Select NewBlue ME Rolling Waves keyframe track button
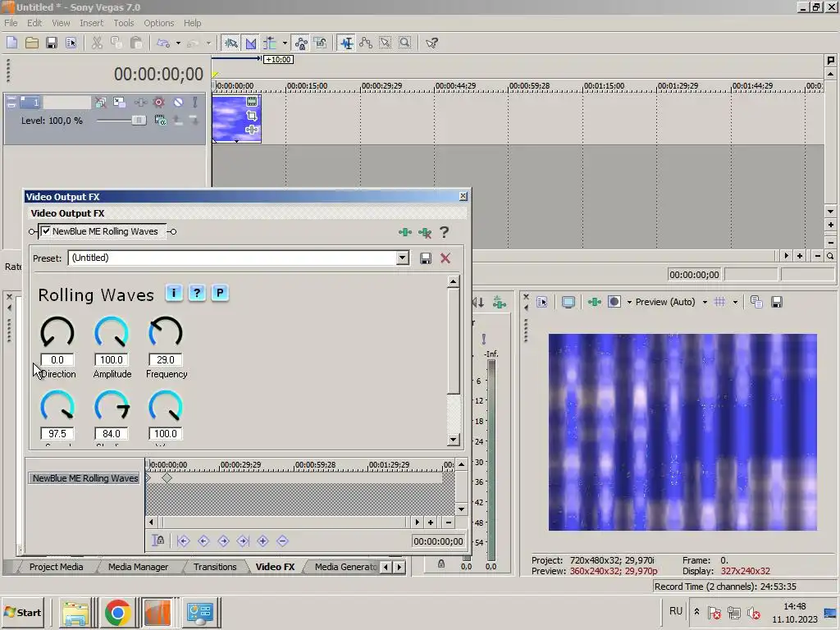 (85, 478)
